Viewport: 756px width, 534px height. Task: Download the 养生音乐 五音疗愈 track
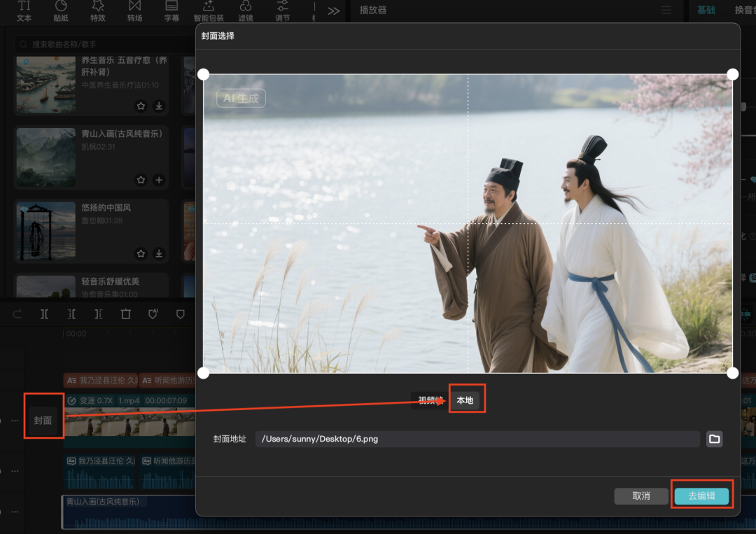[159, 106]
